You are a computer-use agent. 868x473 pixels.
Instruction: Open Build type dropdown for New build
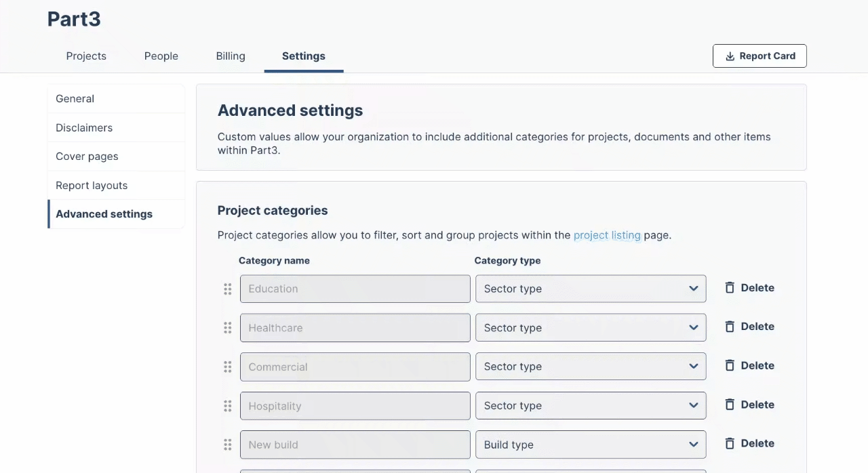pos(591,445)
